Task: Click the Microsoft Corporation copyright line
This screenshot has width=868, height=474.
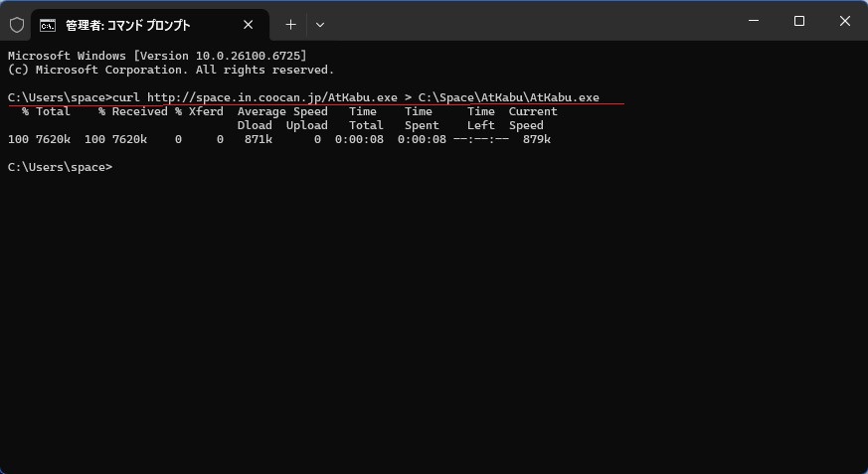Action: point(171,70)
